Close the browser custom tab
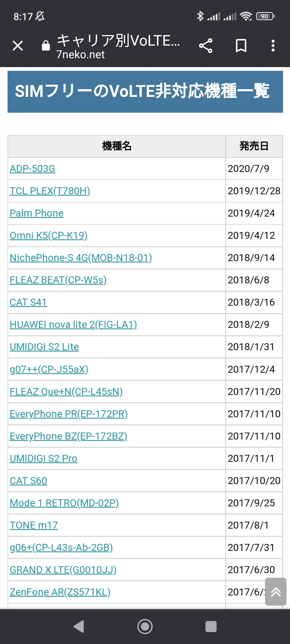Screen dimensions: 290x644 coord(18,46)
